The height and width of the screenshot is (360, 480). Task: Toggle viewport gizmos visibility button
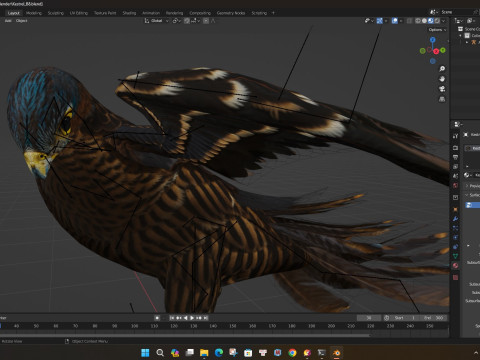coord(380,21)
